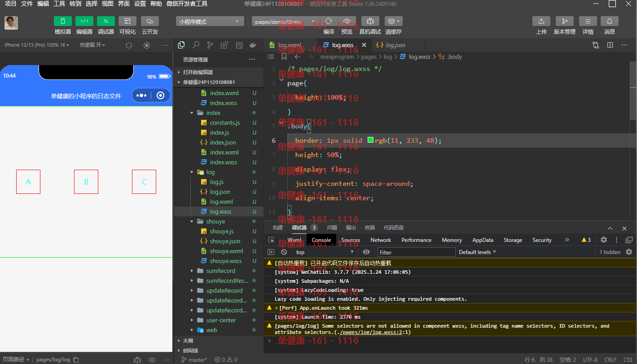This screenshot has width=637, height=364.
Task: Click the clear console icon
Action: 284,252
